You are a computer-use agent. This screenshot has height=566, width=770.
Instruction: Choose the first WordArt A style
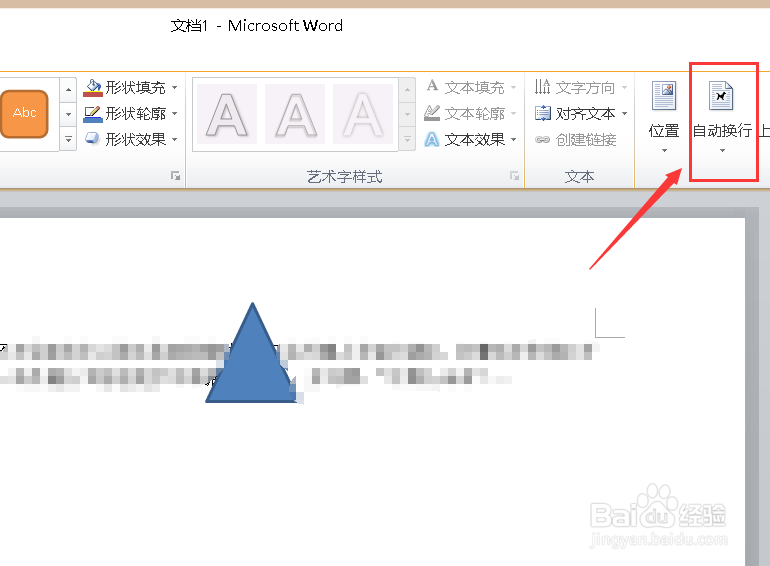tap(227, 114)
